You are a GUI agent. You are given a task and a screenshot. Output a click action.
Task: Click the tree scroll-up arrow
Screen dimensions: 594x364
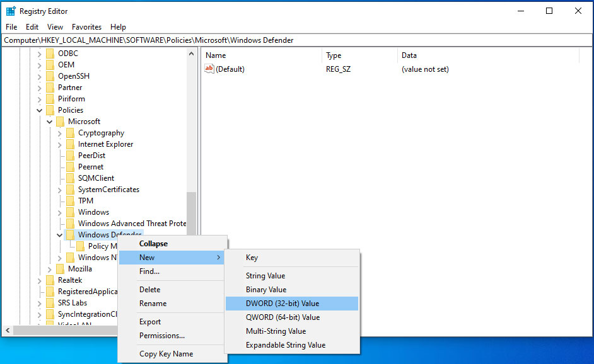191,54
